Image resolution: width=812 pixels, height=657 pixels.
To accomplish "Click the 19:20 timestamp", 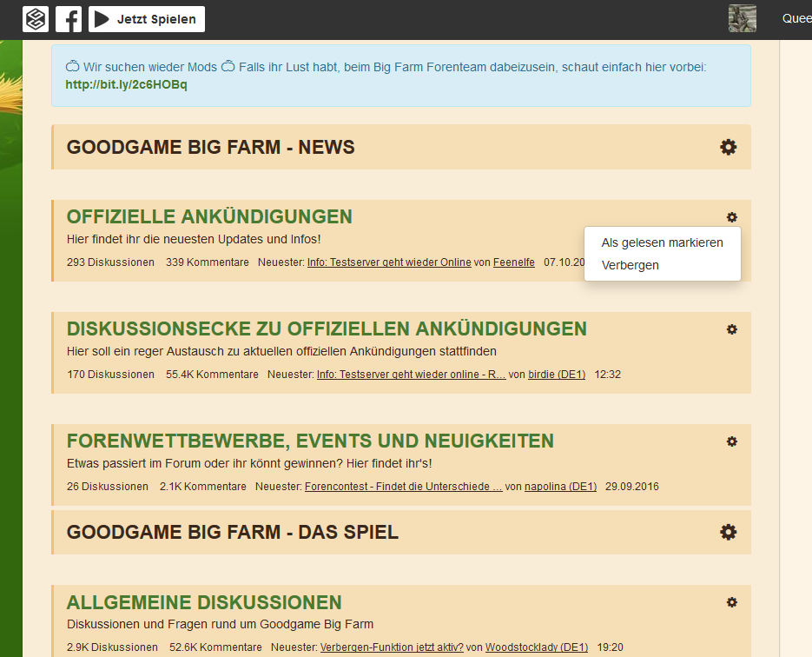I will pos(610,647).
